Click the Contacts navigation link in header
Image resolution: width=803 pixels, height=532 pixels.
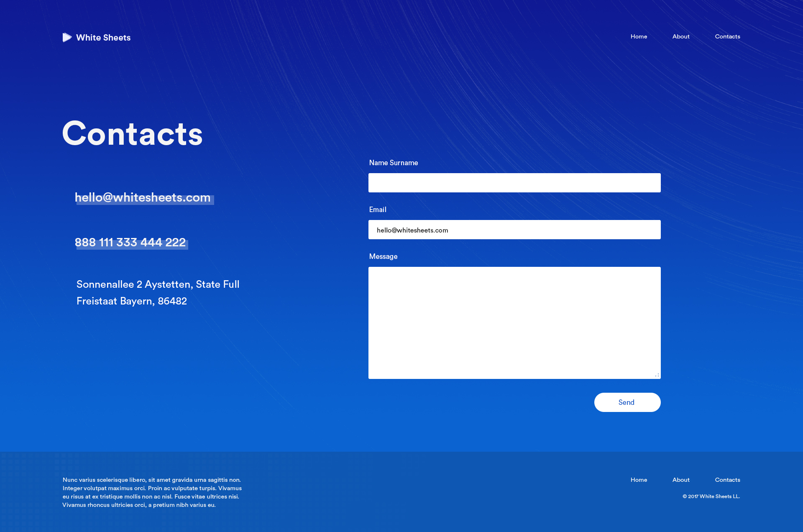tap(727, 36)
